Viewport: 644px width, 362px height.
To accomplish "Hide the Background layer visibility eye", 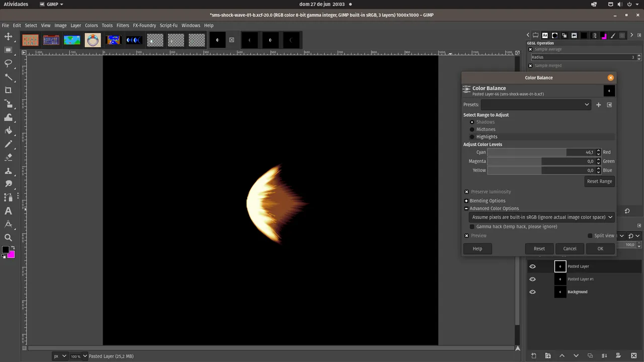I will [x=532, y=292].
